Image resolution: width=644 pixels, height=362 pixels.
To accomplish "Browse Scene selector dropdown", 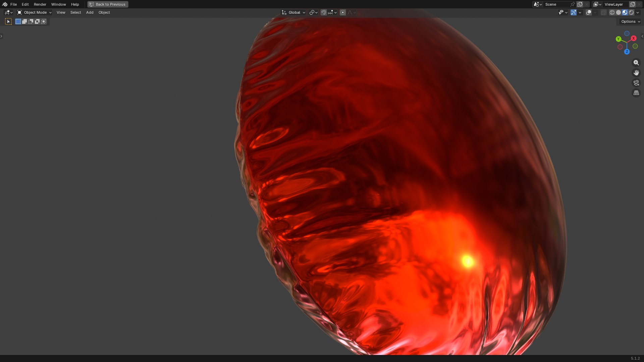I will [538, 4].
